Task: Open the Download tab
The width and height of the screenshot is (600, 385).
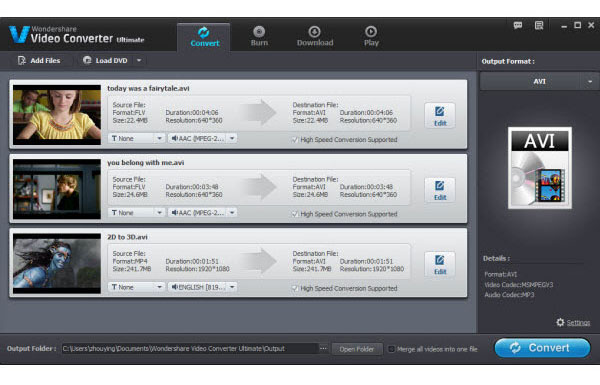Action: point(315,37)
